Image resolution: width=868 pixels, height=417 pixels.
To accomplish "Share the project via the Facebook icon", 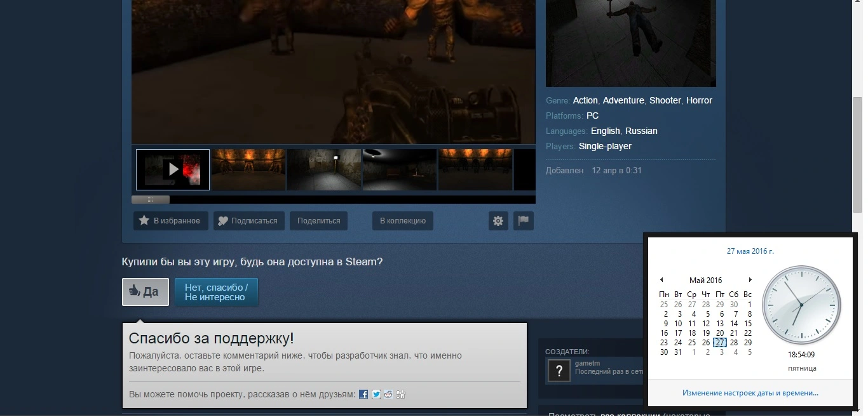I will [x=363, y=394].
